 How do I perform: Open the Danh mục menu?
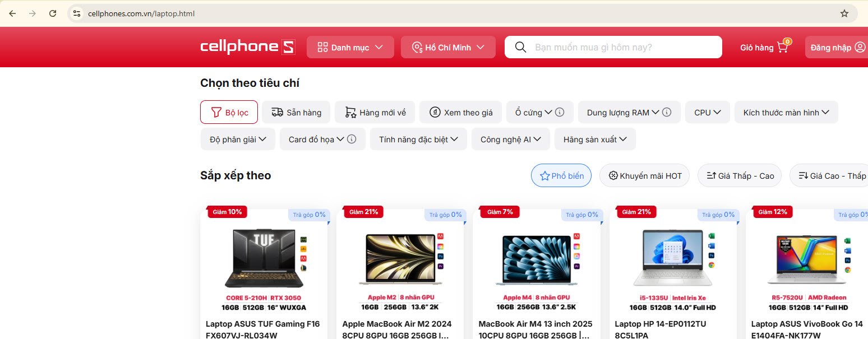(350, 47)
